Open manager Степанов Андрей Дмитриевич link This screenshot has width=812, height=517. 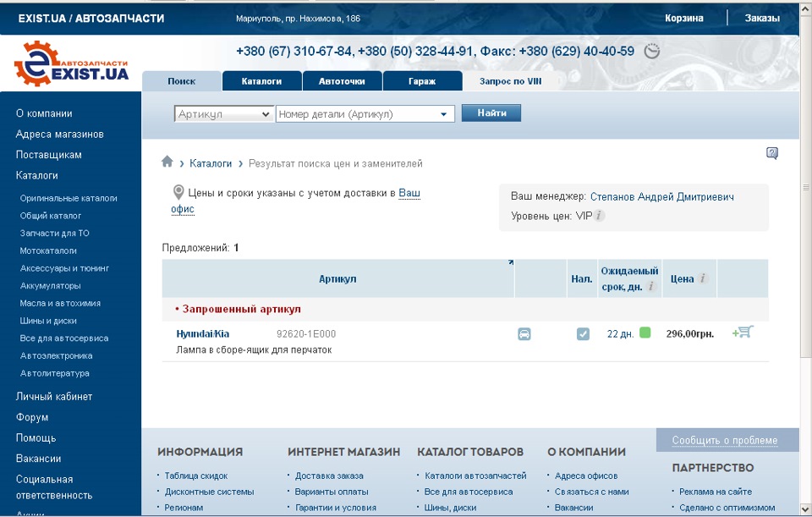click(661, 197)
